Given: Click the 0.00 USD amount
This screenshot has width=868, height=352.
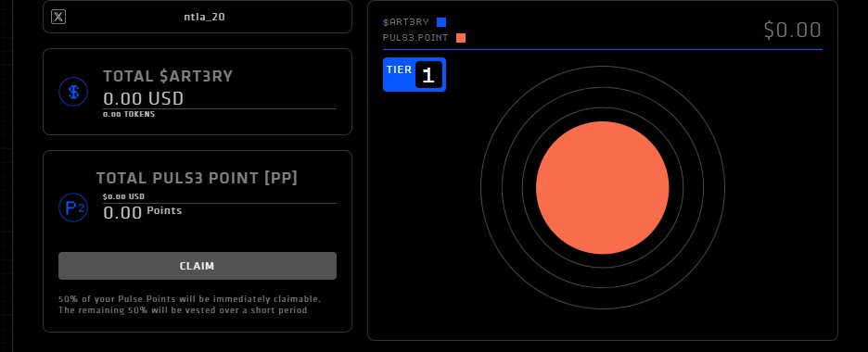Looking at the screenshot, I should [144, 99].
